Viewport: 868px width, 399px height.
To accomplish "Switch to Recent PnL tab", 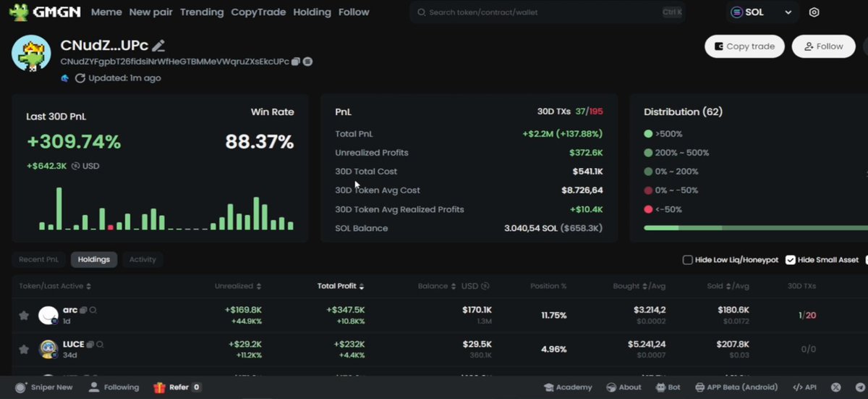I will 39,259.
